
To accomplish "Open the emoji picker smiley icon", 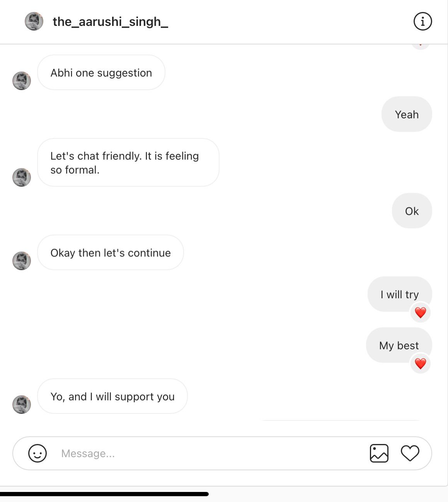I will (x=37, y=453).
